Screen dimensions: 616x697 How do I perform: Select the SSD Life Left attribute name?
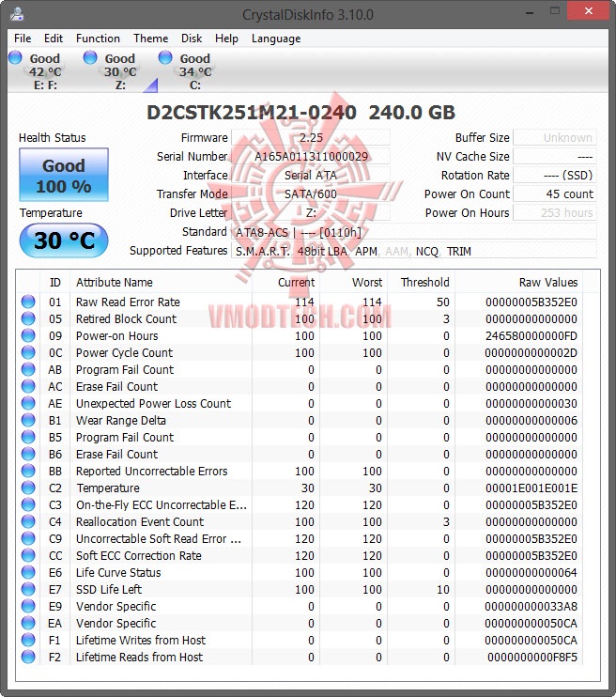point(109,589)
